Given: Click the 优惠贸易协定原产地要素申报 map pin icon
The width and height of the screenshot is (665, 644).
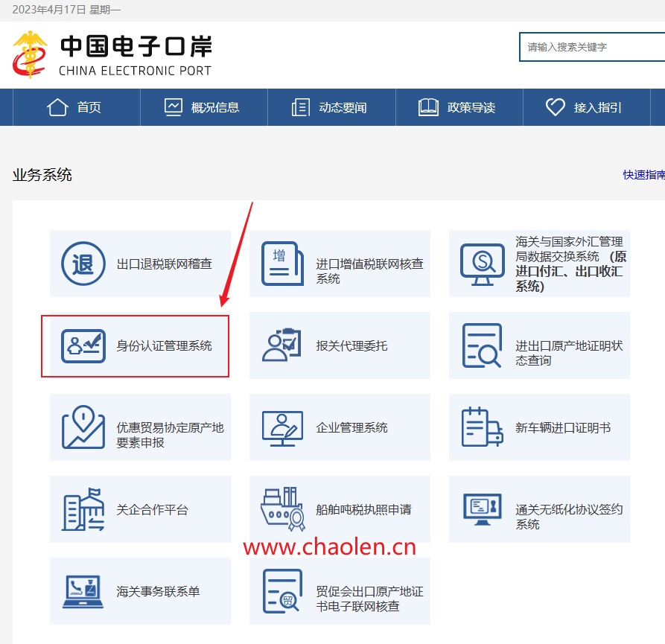Looking at the screenshot, I should (x=83, y=427).
